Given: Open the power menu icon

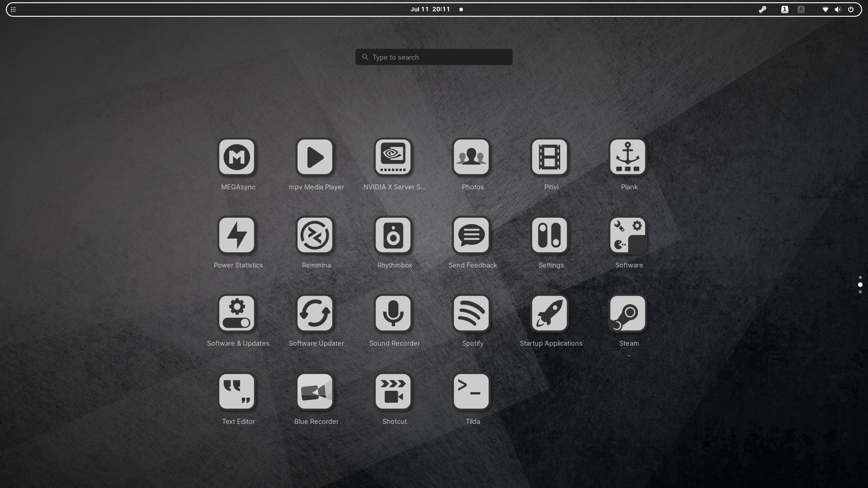Looking at the screenshot, I should [851, 9].
